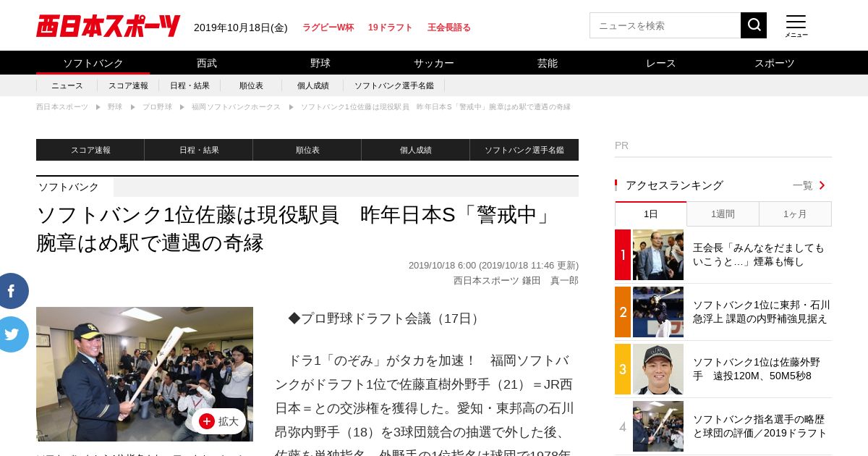Select the レース main nav item
Viewport: 868px width, 456px height.
661,63
